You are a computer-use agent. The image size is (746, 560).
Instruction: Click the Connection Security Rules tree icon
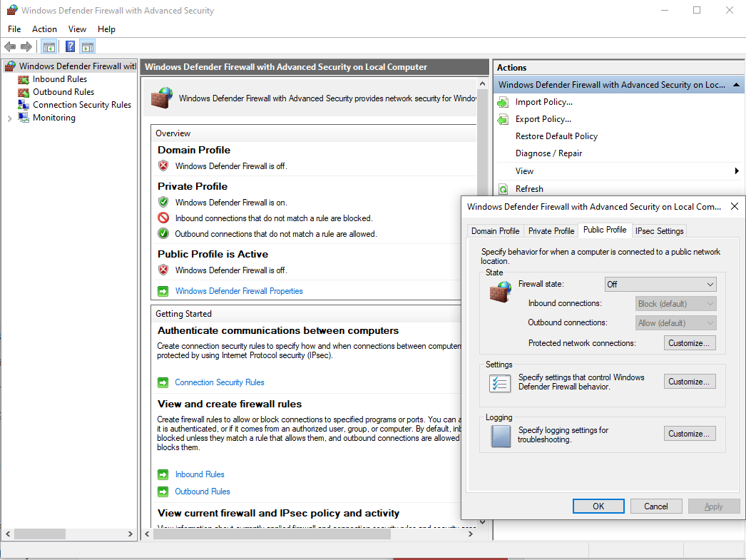coord(24,105)
